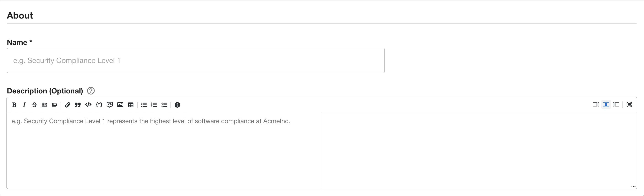Switch to preview-only view mode
The width and height of the screenshot is (644, 196).
pyautogui.click(x=616, y=104)
